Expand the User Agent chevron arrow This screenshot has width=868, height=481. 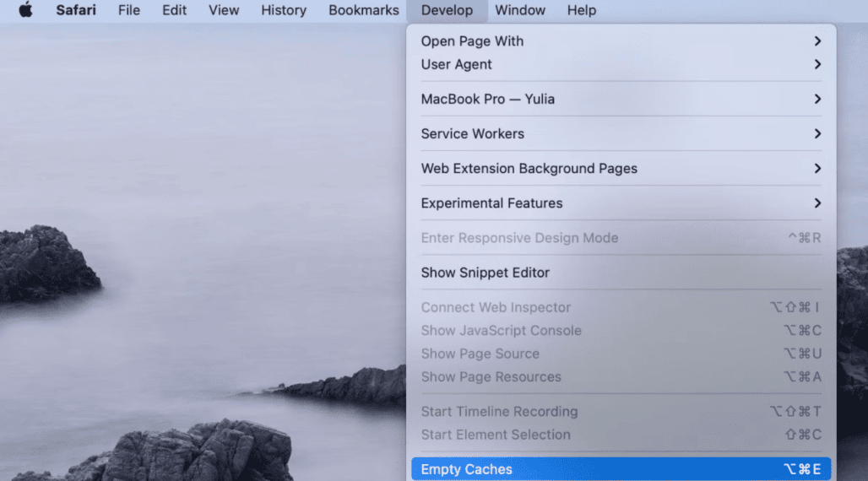click(x=817, y=64)
